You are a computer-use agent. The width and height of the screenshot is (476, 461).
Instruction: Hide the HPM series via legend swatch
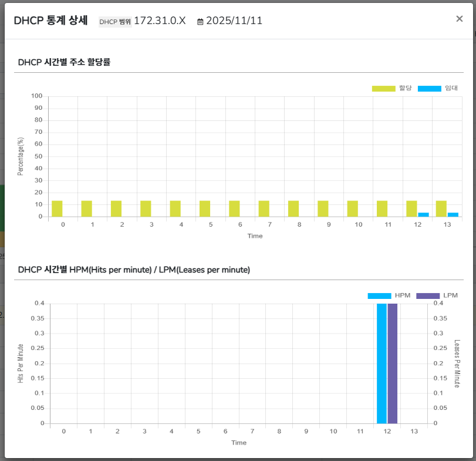pos(379,295)
